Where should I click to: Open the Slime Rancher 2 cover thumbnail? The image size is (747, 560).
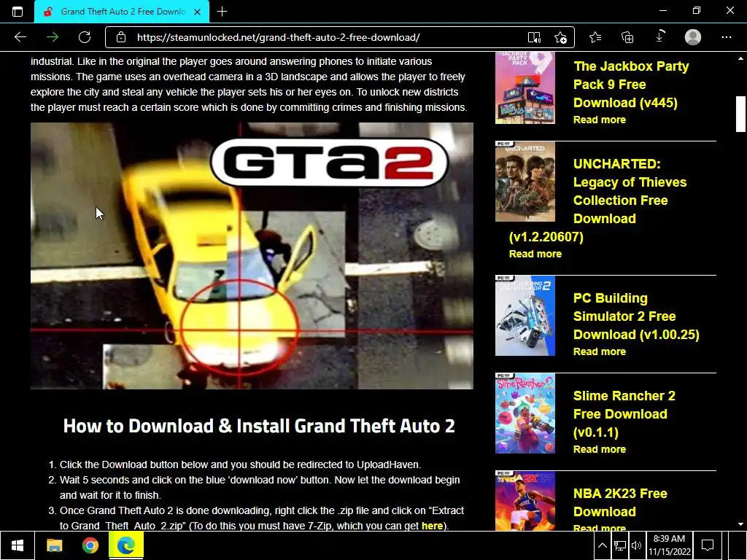pyautogui.click(x=525, y=413)
